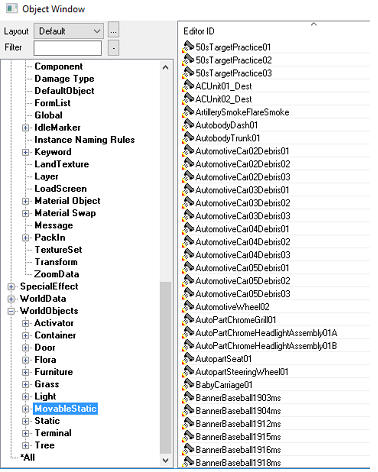Click the tree scrollbar down arrow
378x472 pixels.
pos(165,460)
